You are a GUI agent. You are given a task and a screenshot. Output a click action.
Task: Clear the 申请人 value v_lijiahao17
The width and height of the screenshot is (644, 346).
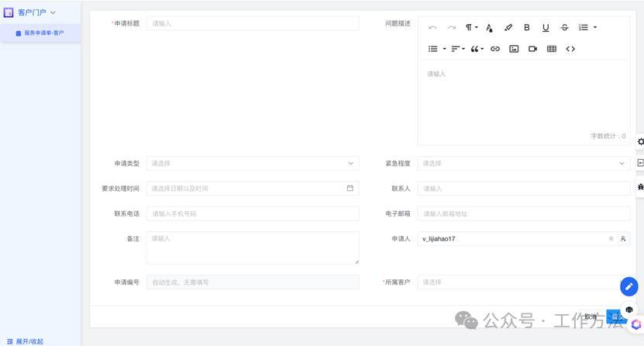(611, 239)
